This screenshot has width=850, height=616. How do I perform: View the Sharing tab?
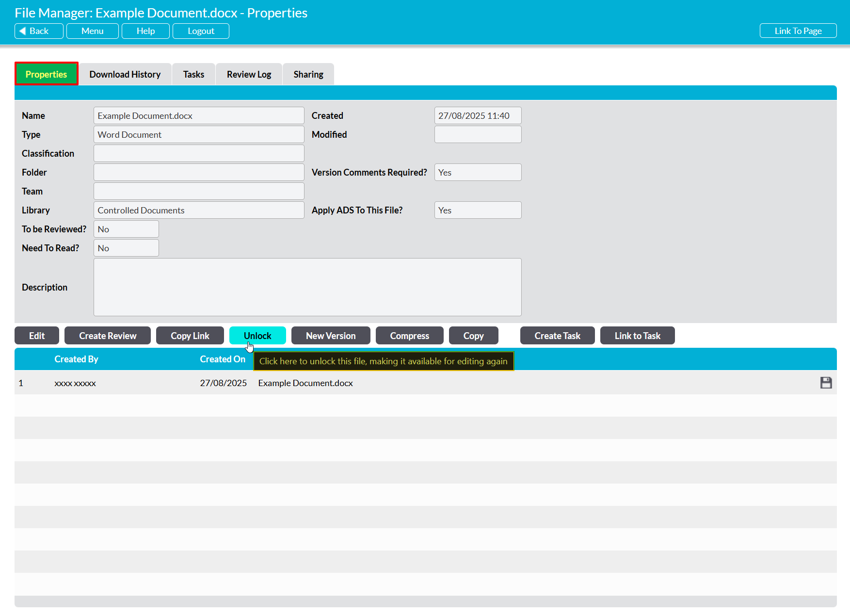click(x=308, y=74)
